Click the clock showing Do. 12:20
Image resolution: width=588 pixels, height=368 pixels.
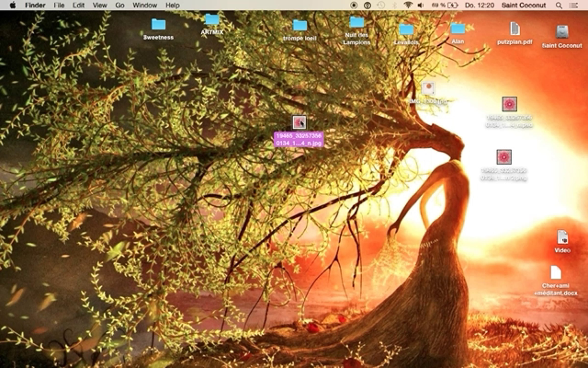(479, 5)
